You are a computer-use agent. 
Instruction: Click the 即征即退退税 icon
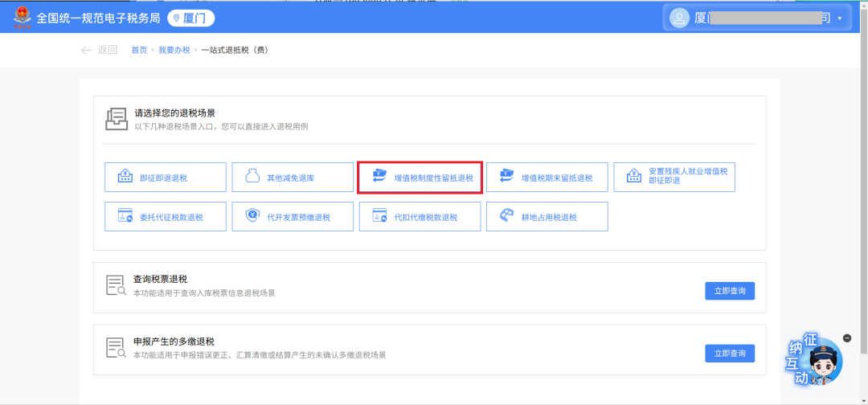(125, 177)
